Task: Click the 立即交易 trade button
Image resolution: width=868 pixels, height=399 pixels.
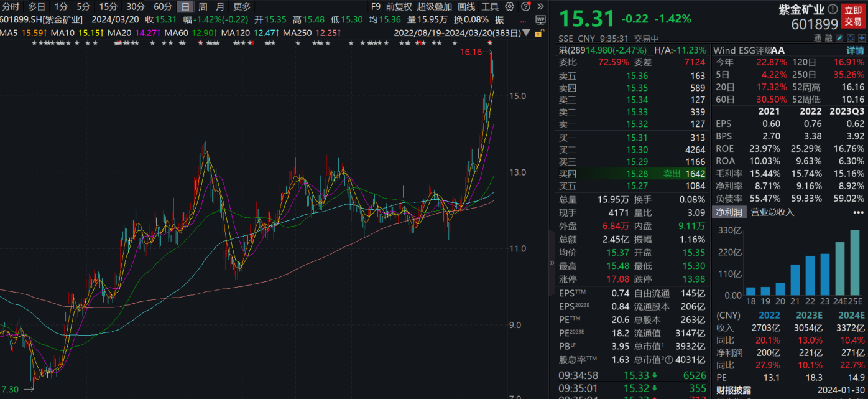Action: pos(853,16)
